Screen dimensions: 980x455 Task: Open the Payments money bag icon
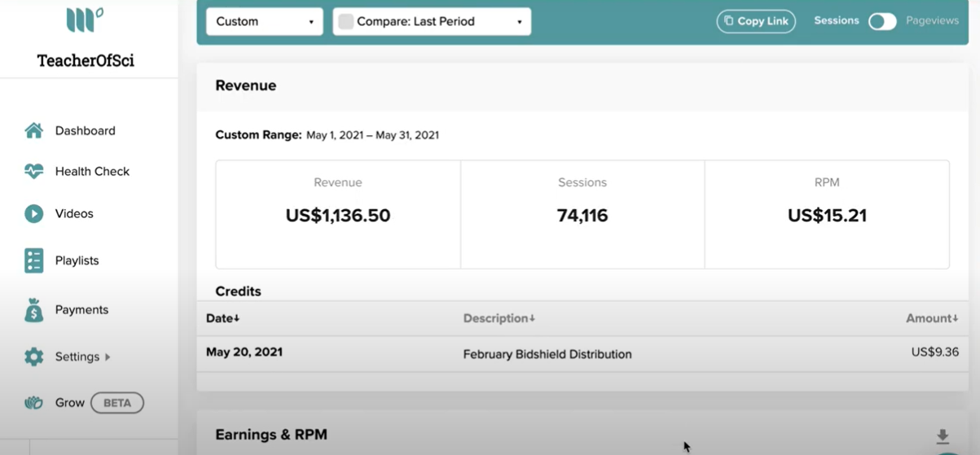click(x=33, y=309)
